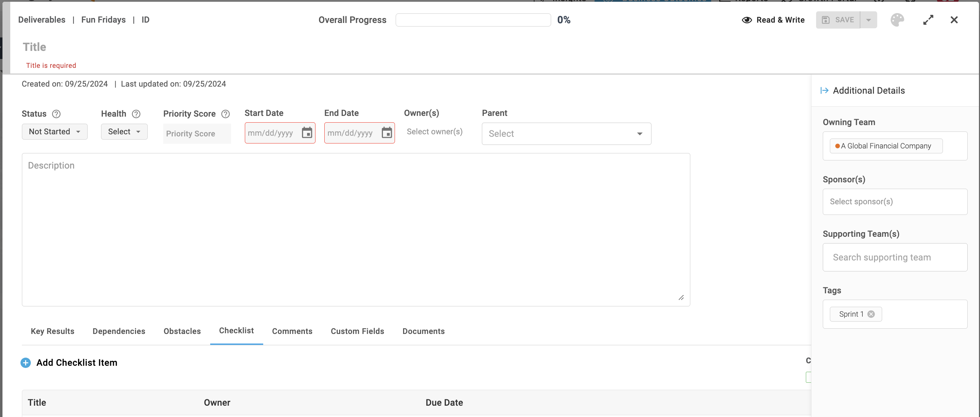Expand the Parent Select combo box
Image resolution: width=980 pixels, height=417 pixels.
click(566, 134)
